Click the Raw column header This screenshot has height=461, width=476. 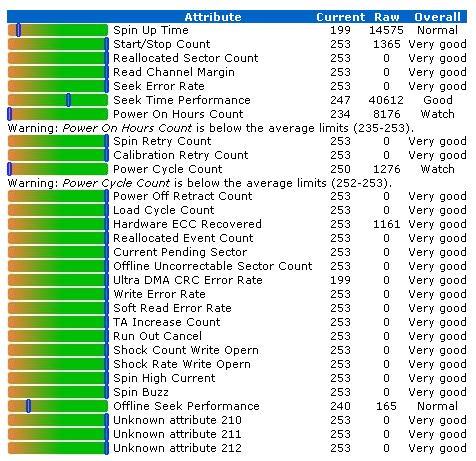387,17
